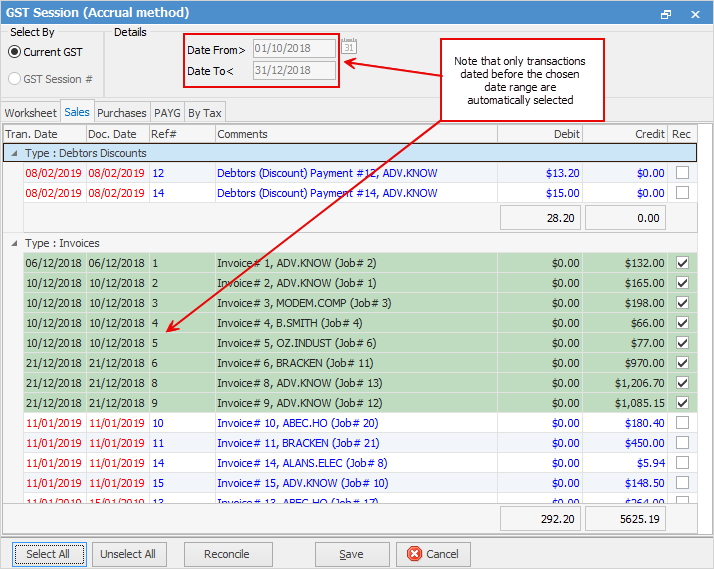
Task: Click the 292.20 total debit box
Action: click(541, 519)
